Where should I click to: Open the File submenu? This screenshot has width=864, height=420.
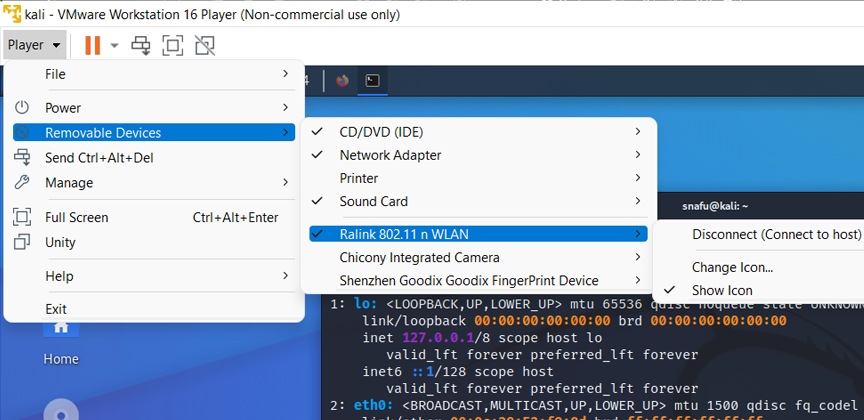click(154, 74)
